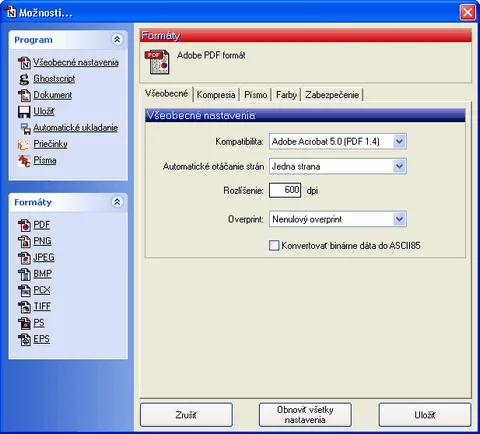The image size is (480, 434).
Task: Open the Automatické ukladanie link
Action: tap(75, 128)
